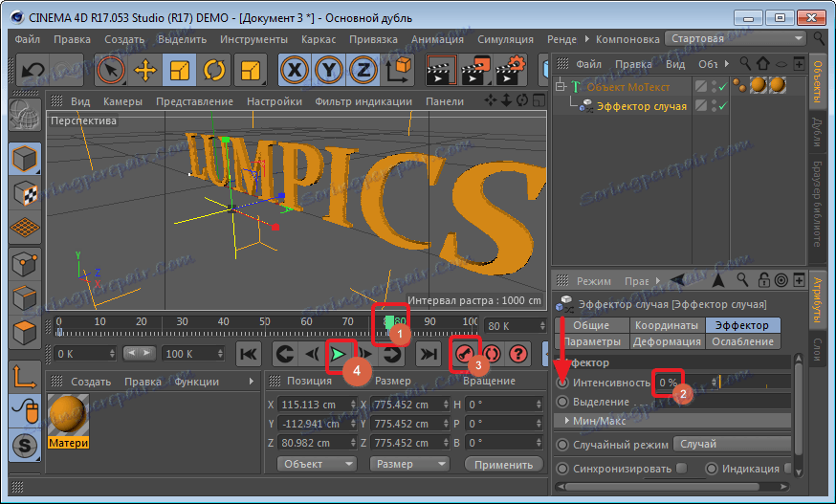The image size is (836, 504).
Task: Switch to Общие tab
Action: coord(591,325)
